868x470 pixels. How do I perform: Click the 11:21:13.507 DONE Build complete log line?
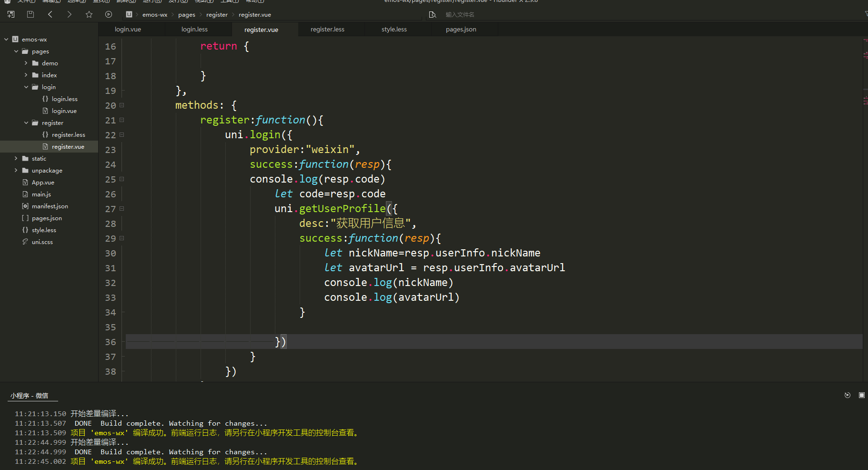141,423
